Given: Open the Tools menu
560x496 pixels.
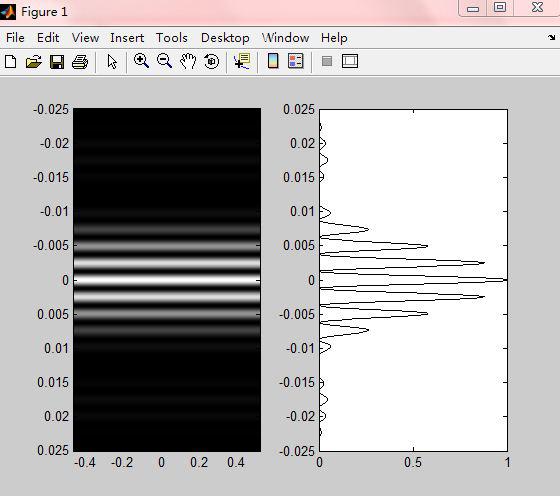Looking at the screenshot, I should [x=171, y=37].
